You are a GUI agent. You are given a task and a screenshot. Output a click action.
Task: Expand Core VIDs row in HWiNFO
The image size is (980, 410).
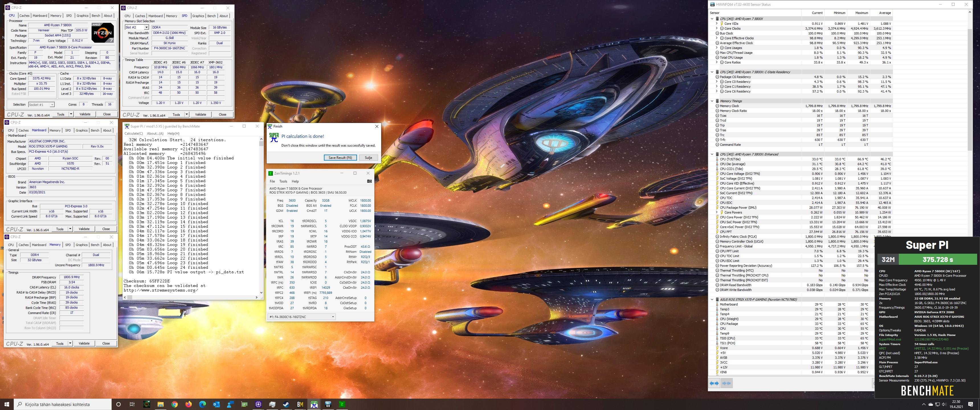717,24
